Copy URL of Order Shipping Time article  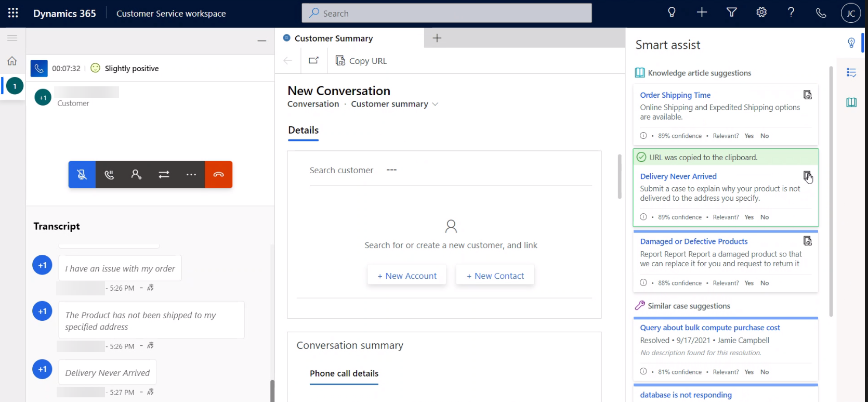pos(807,95)
